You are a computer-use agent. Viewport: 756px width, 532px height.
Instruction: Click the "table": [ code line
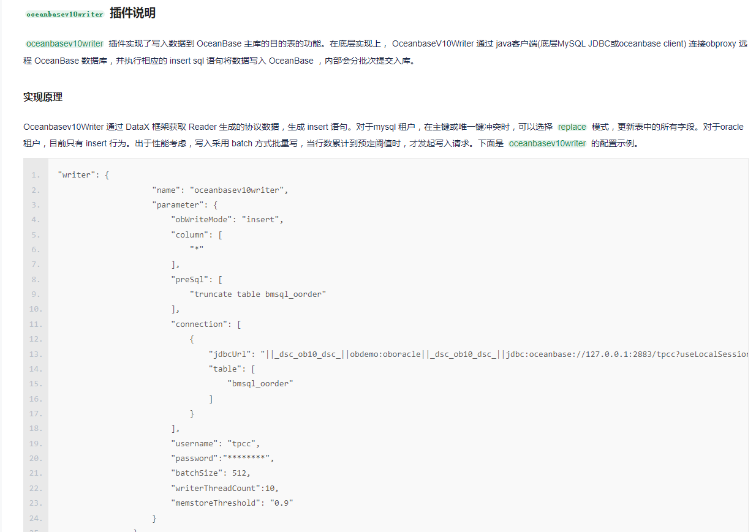click(x=232, y=369)
